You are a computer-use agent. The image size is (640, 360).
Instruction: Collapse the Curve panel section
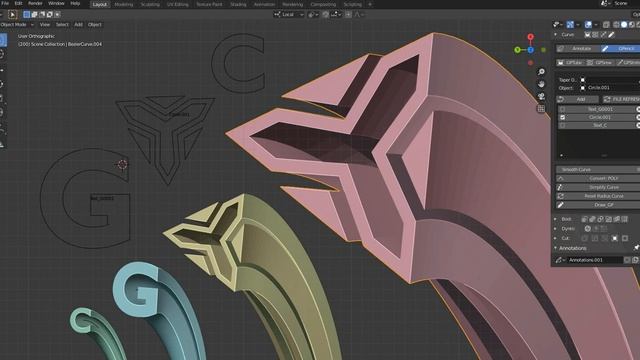click(x=556, y=35)
